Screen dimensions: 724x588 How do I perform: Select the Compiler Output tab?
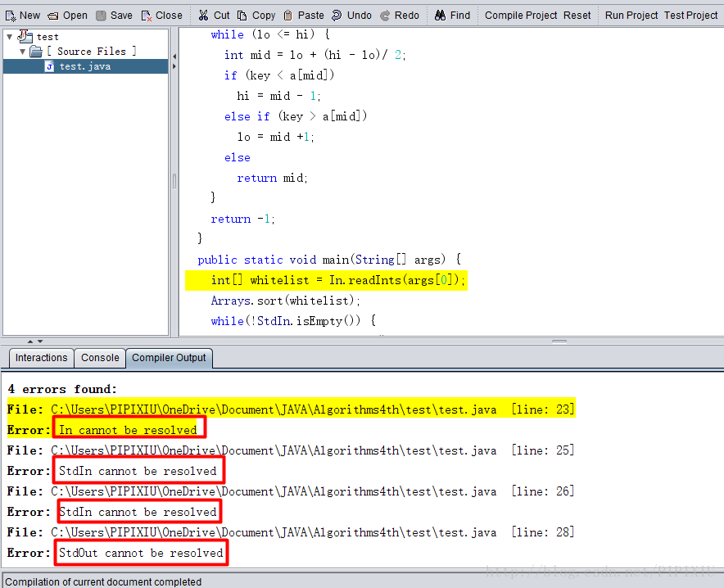(169, 358)
